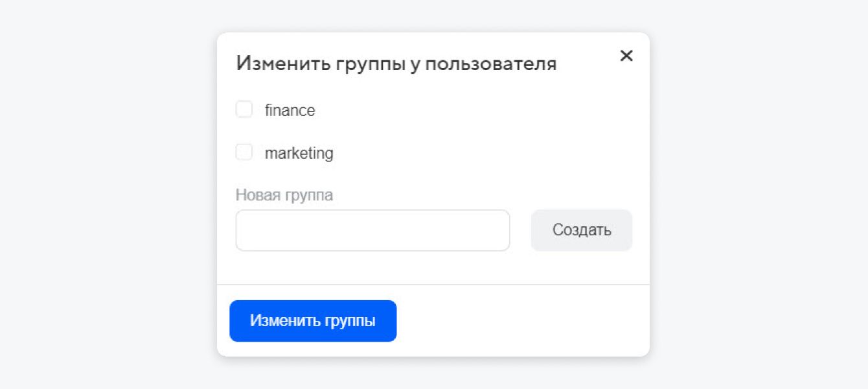Close the dialog with the X icon

(x=626, y=56)
